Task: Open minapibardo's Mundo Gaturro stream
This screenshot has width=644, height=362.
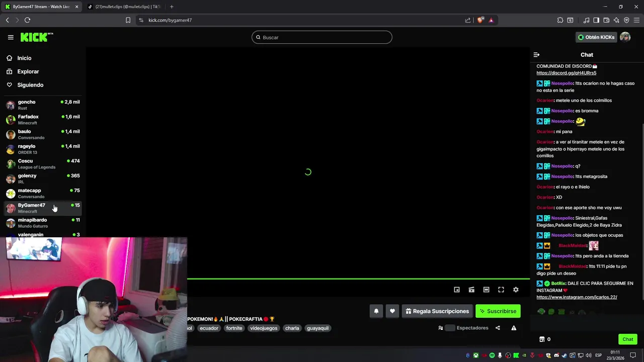Action: coord(43,223)
